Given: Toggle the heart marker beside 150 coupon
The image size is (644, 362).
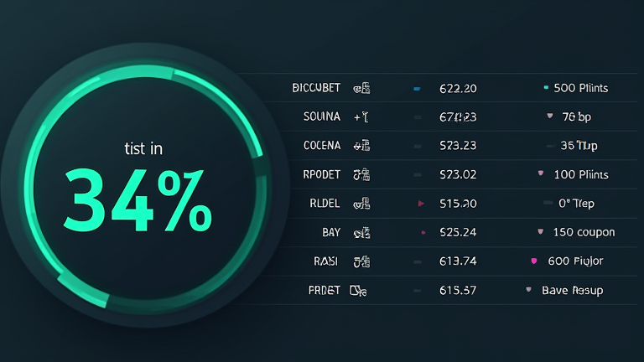Looking at the screenshot, I should point(541,232).
